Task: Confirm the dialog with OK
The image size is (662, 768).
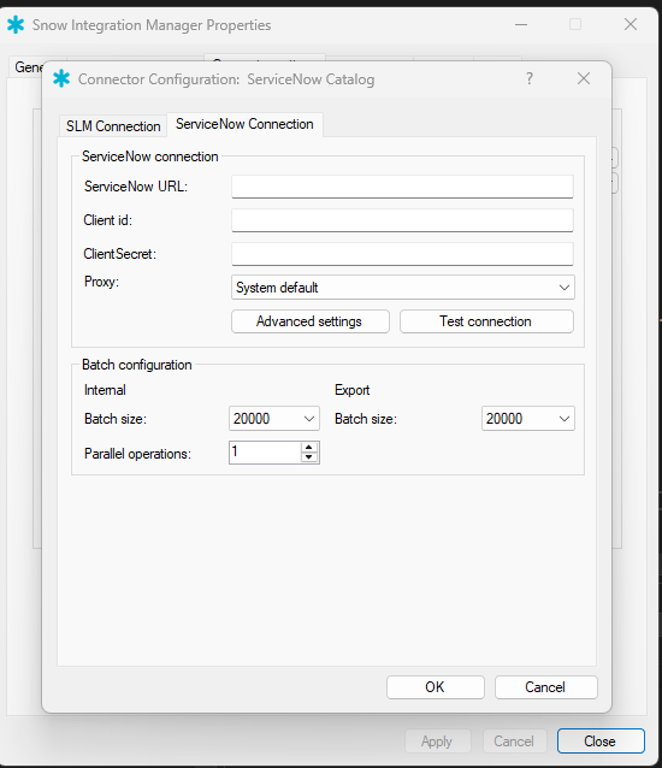Action: pyautogui.click(x=435, y=687)
